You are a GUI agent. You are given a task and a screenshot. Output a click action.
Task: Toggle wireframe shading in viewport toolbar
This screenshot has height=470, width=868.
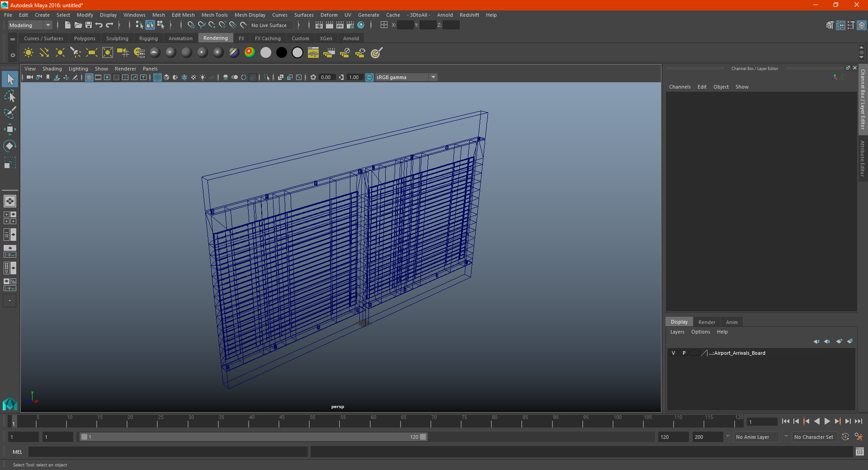click(157, 77)
